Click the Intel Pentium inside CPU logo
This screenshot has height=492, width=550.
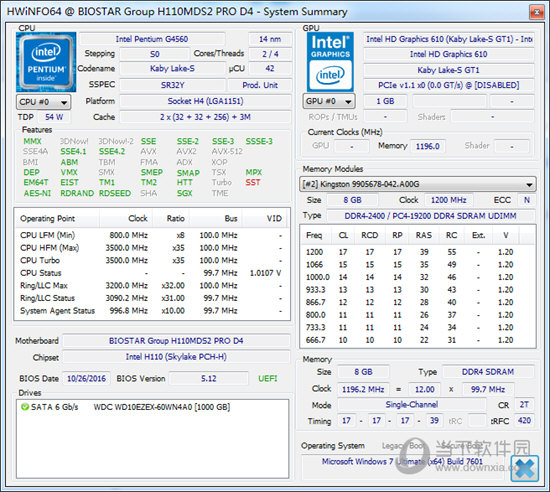[46, 62]
